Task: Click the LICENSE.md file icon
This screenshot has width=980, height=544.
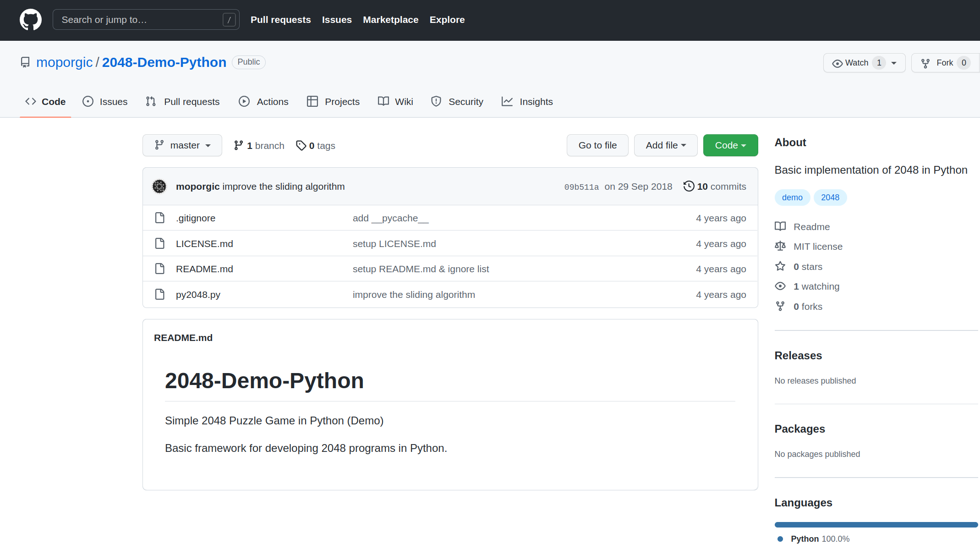Action: point(160,243)
